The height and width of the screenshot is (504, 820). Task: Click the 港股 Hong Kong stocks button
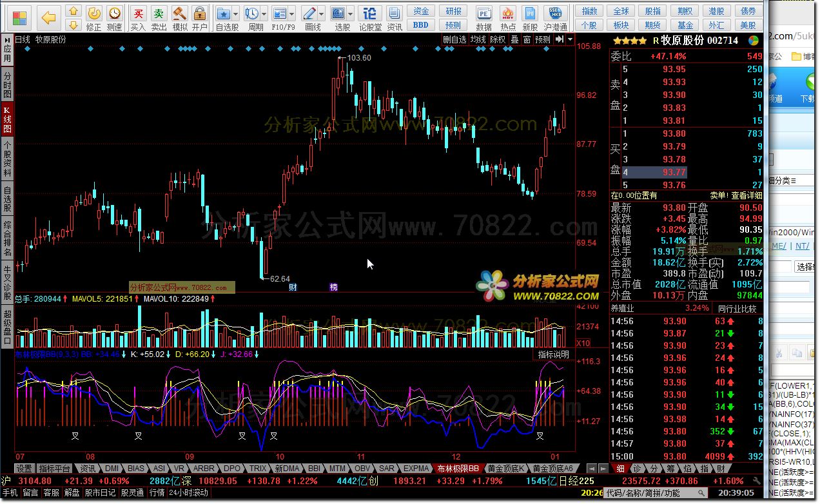(716, 11)
